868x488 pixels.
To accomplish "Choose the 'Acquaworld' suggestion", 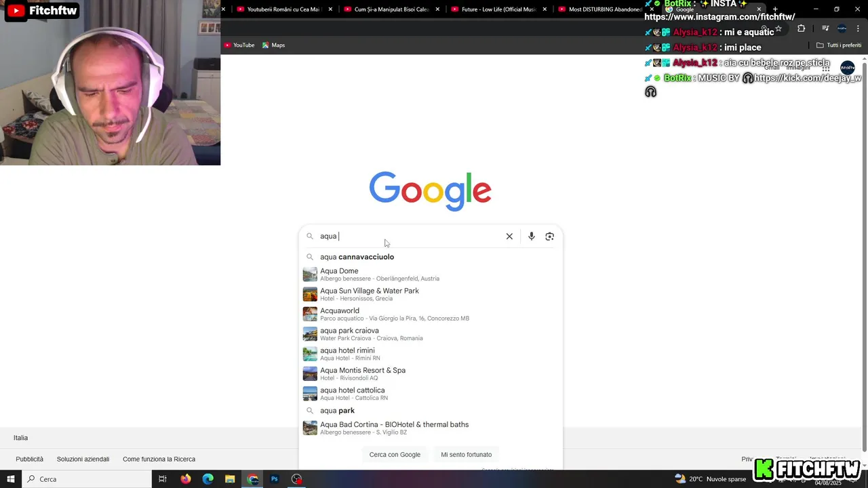I will pos(431,314).
